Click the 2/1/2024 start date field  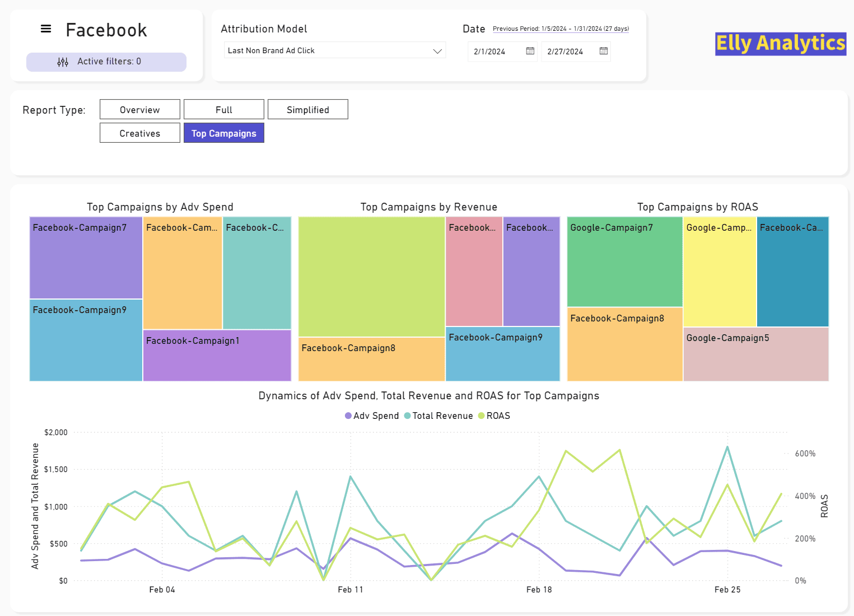click(x=496, y=52)
